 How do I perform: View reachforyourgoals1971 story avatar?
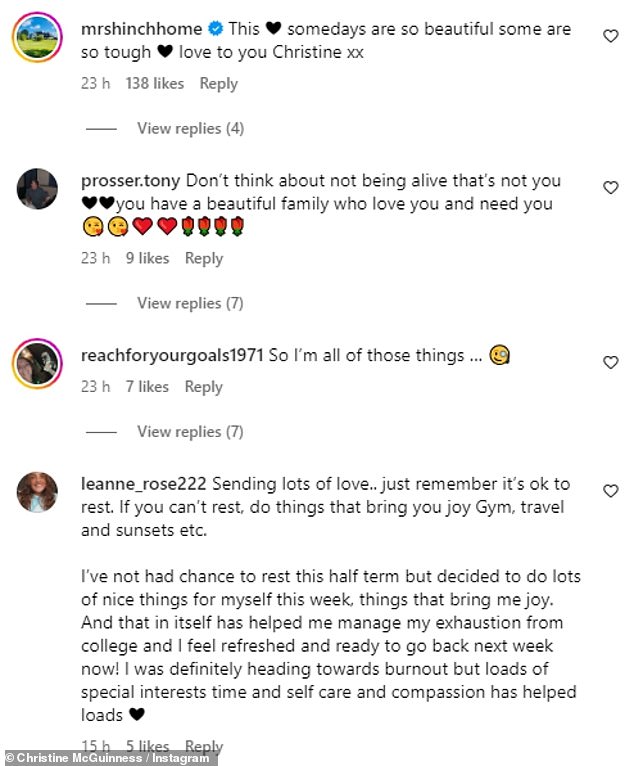click(37, 363)
